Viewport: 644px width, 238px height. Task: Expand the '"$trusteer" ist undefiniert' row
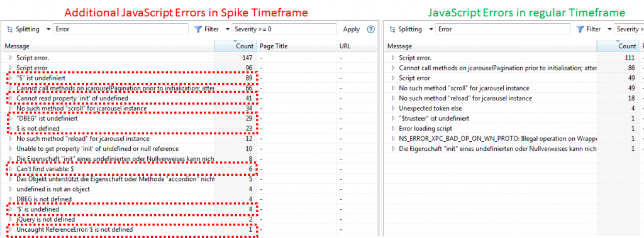coord(393,118)
